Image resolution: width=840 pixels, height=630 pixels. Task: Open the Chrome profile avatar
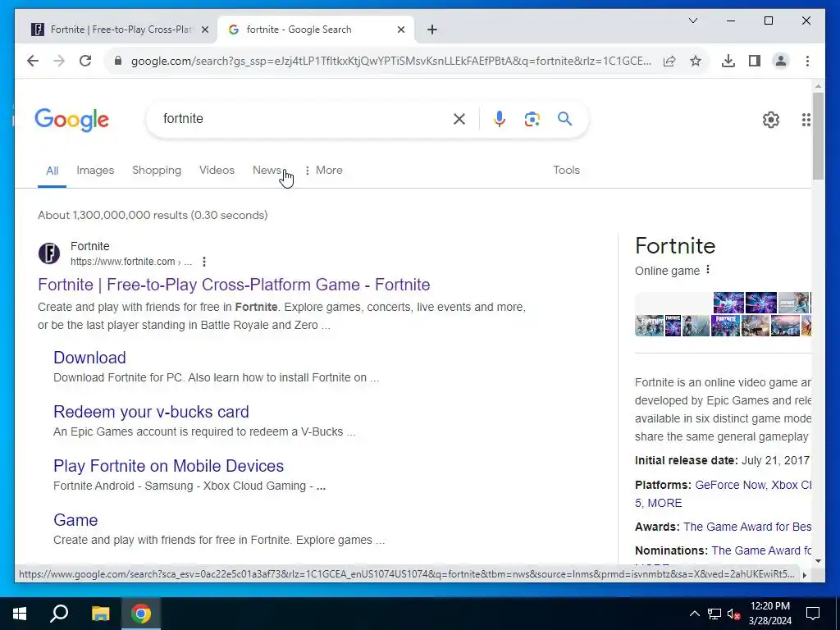pyautogui.click(x=781, y=61)
